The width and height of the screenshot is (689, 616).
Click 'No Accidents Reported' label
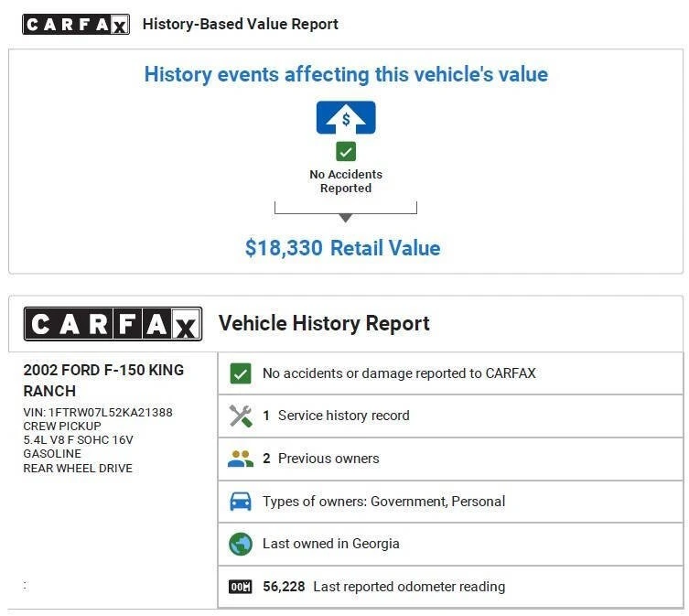click(346, 181)
